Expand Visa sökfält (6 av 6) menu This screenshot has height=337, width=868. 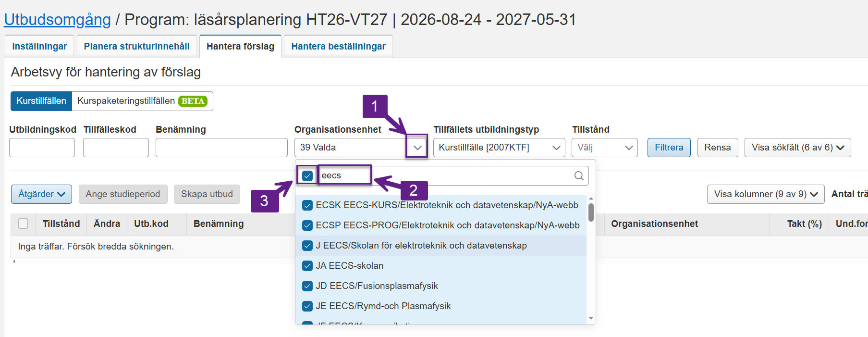click(x=797, y=148)
